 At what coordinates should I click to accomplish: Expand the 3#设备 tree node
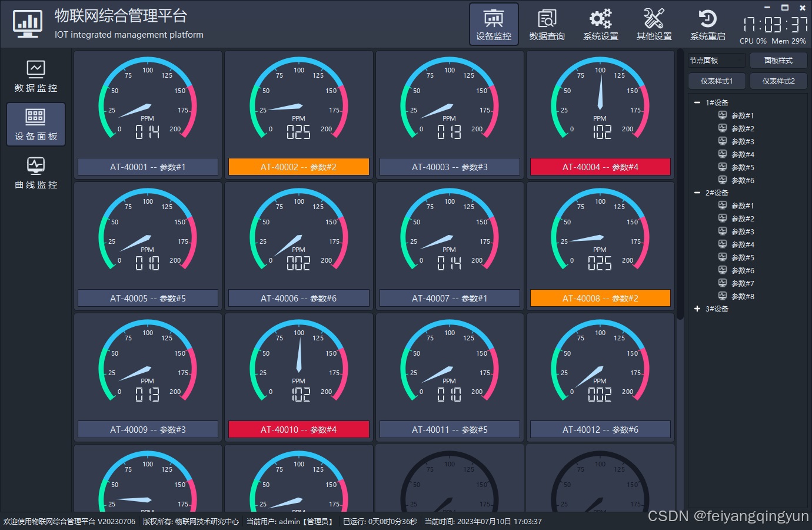click(697, 309)
